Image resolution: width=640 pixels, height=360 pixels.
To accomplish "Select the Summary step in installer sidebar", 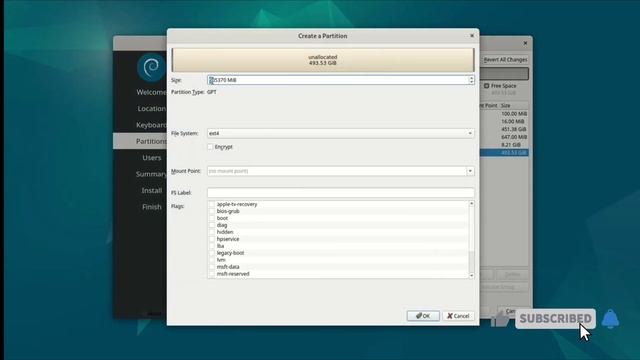I will pyautogui.click(x=151, y=174).
